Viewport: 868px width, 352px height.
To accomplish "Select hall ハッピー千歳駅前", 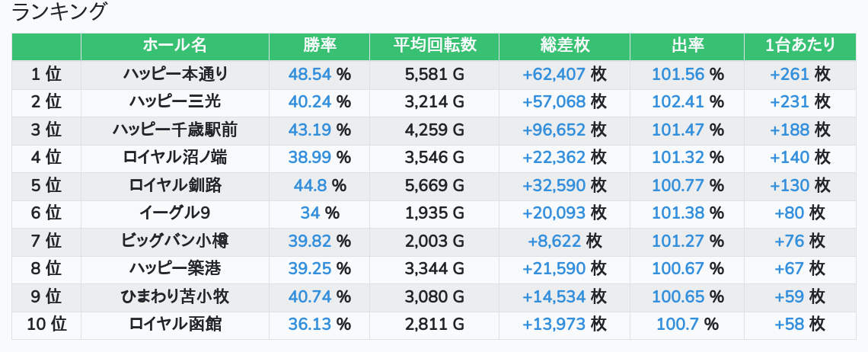I will tap(175, 130).
